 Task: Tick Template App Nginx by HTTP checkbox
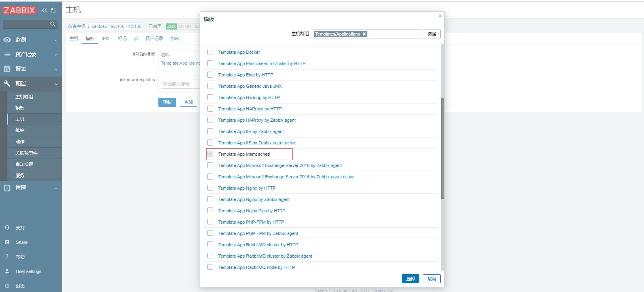[x=210, y=188]
